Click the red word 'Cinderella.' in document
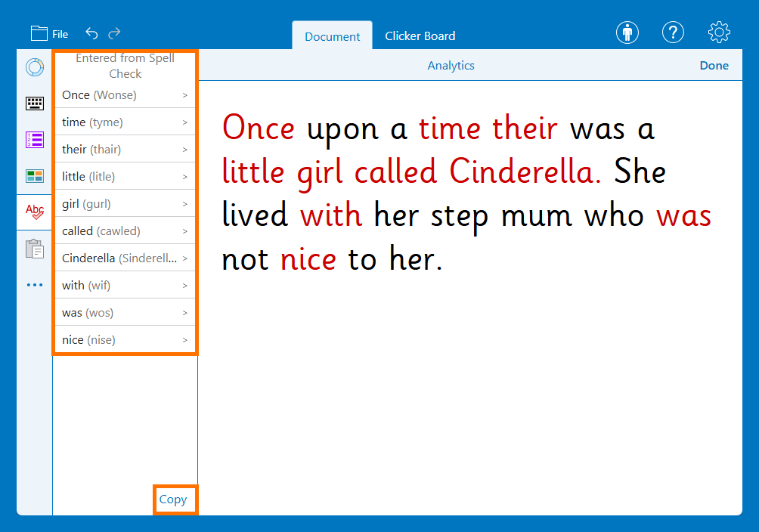 (525, 172)
